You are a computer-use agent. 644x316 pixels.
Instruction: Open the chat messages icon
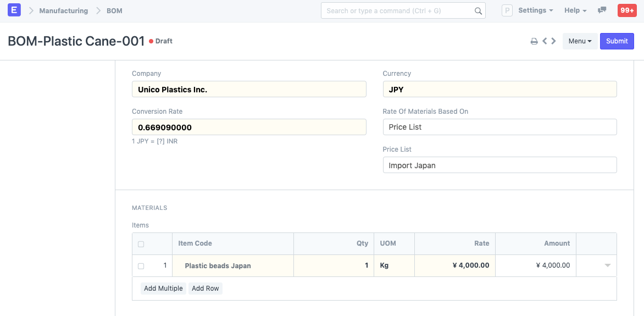click(602, 10)
